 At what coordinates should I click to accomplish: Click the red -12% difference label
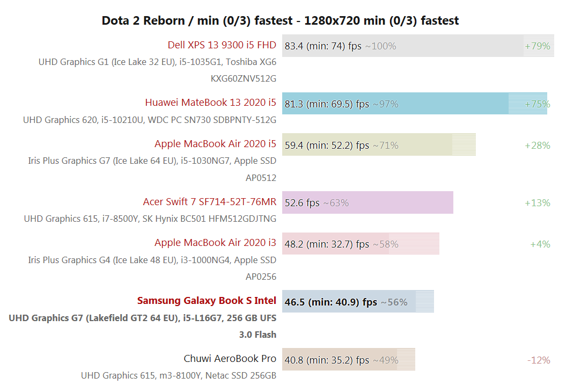click(539, 360)
